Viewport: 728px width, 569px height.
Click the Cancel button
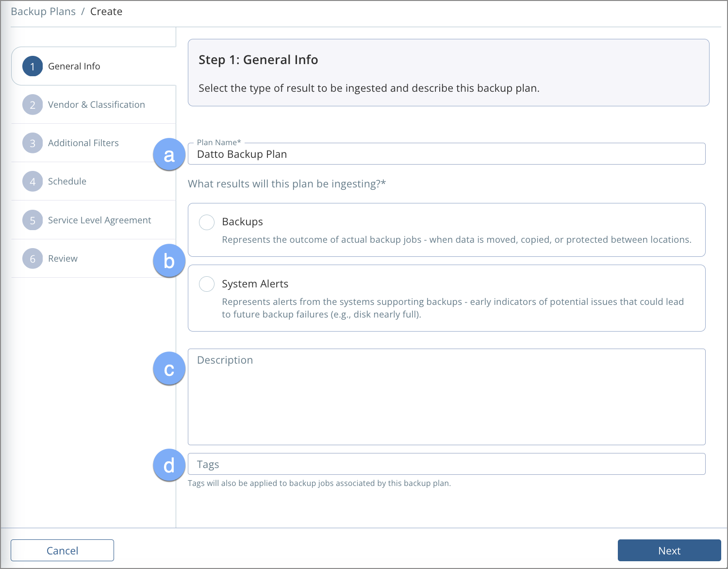point(62,551)
